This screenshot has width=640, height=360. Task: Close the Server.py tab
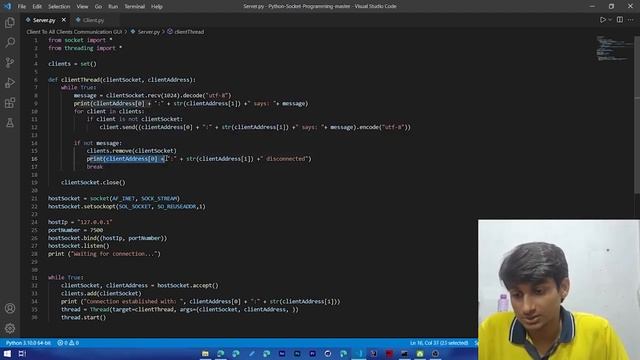[64, 20]
